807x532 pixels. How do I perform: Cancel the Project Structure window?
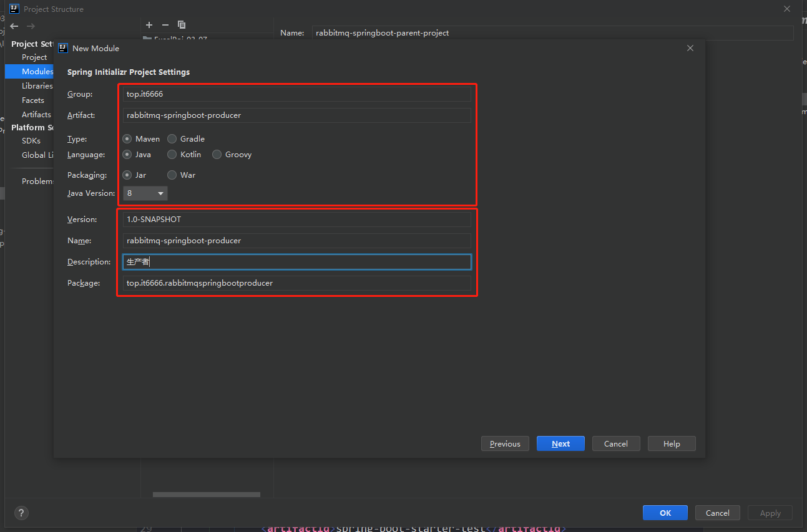coord(718,513)
